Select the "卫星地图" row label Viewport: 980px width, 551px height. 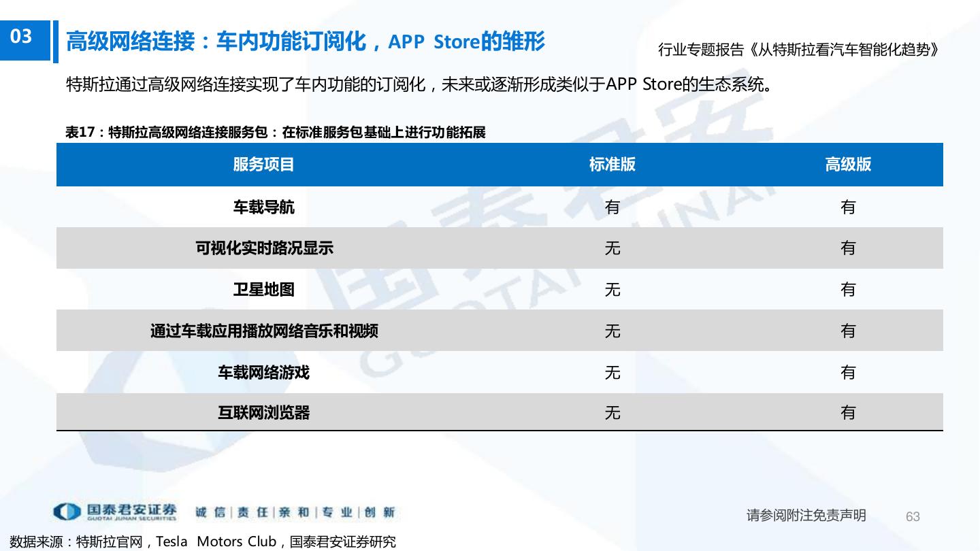pos(263,290)
